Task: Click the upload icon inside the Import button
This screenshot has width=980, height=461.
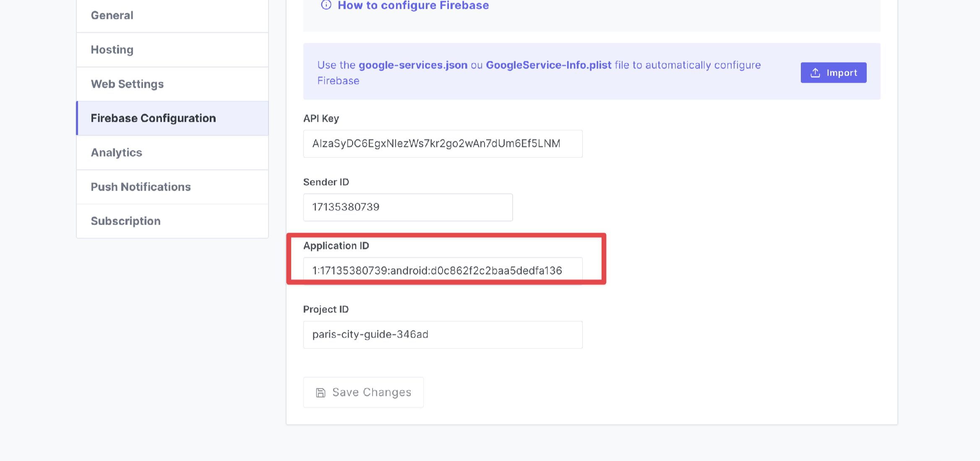Action: pyautogui.click(x=815, y=72)
